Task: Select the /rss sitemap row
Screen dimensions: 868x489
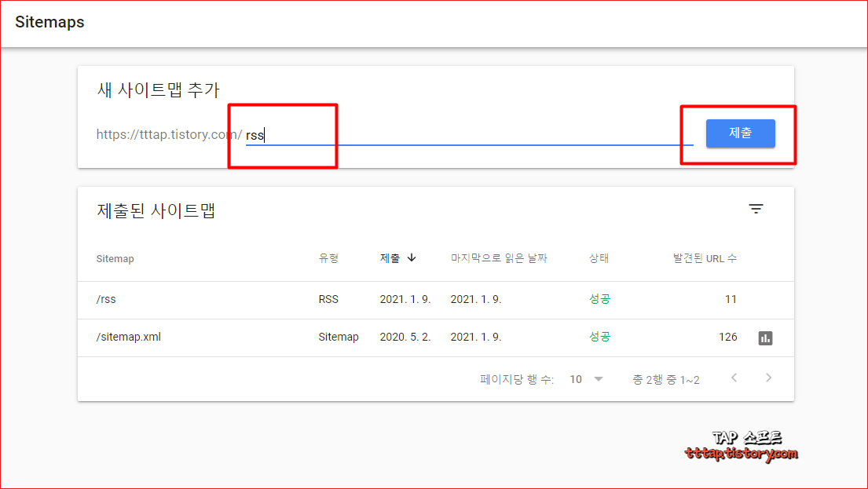Action: [436, 300]
